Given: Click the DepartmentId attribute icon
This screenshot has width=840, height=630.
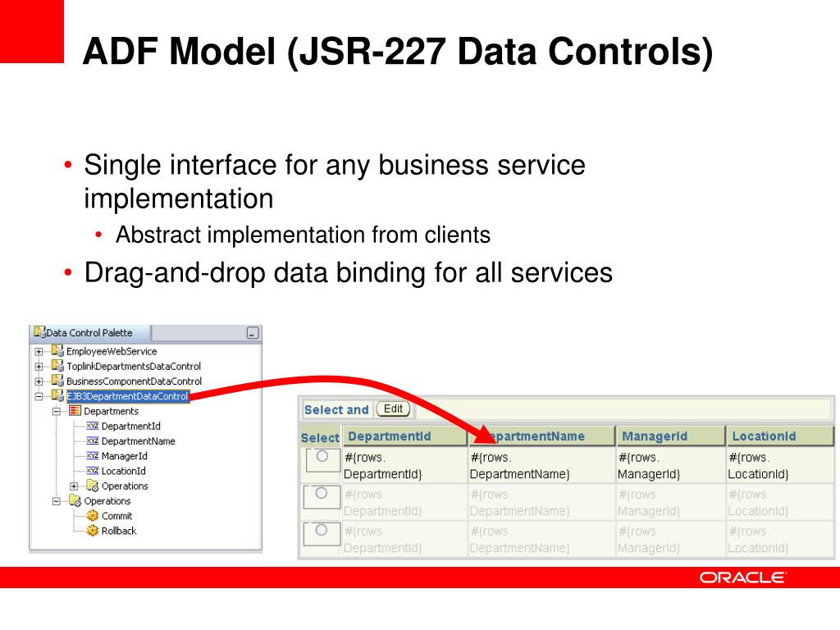Looking at the screenshot, I should [93, 426].
